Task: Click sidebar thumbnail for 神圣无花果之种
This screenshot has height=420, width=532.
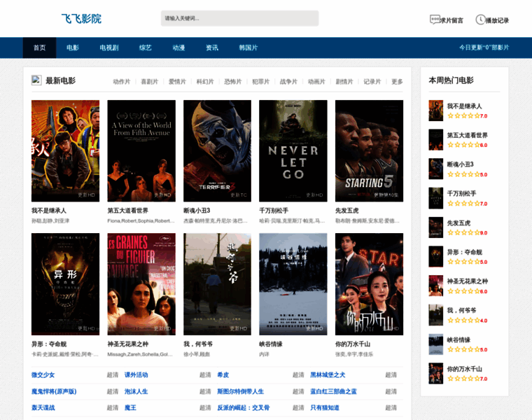Action: coord(435,286)
